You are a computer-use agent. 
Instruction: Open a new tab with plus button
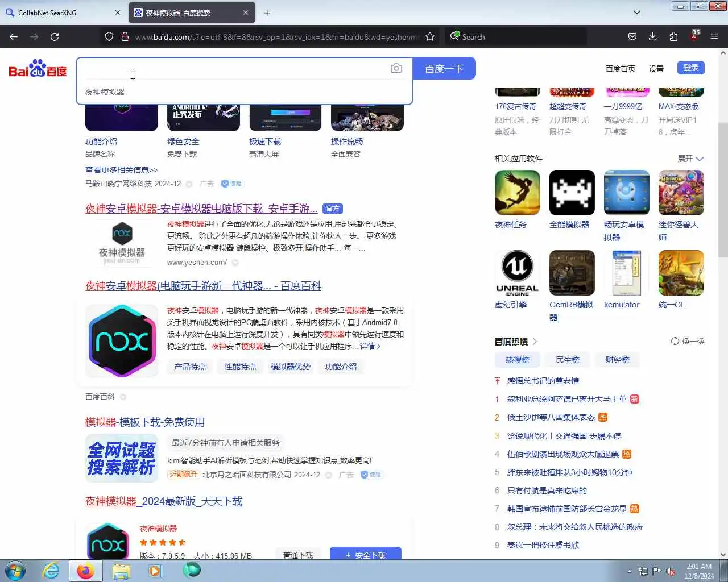click(x=267, y=13)
